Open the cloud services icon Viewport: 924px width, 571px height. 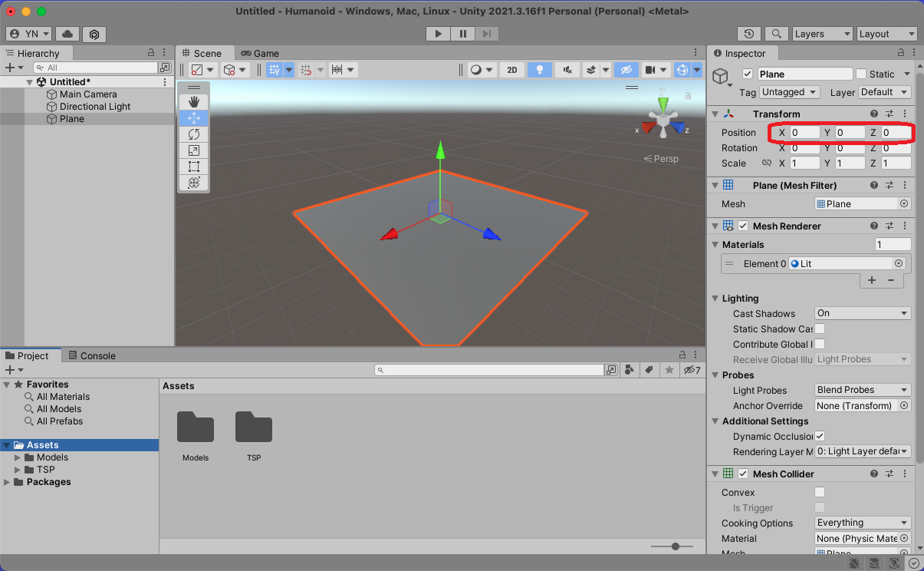pyautogui.click(x=67, y=34)
